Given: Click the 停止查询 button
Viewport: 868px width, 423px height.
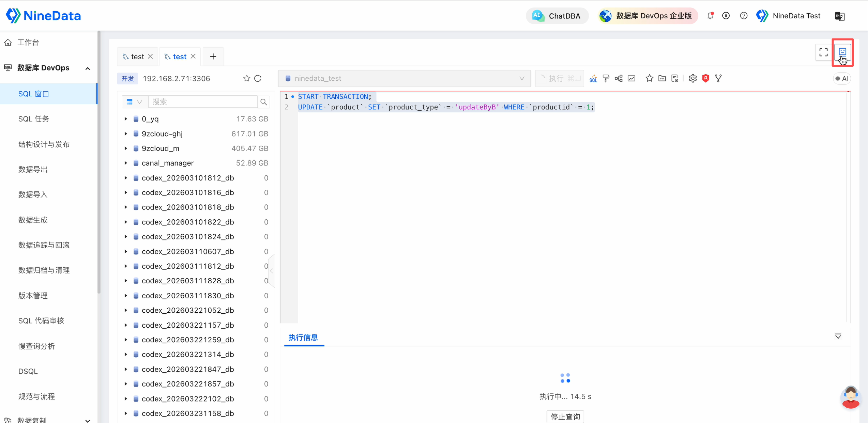Looking at the screenshot, I should point(565,417).
